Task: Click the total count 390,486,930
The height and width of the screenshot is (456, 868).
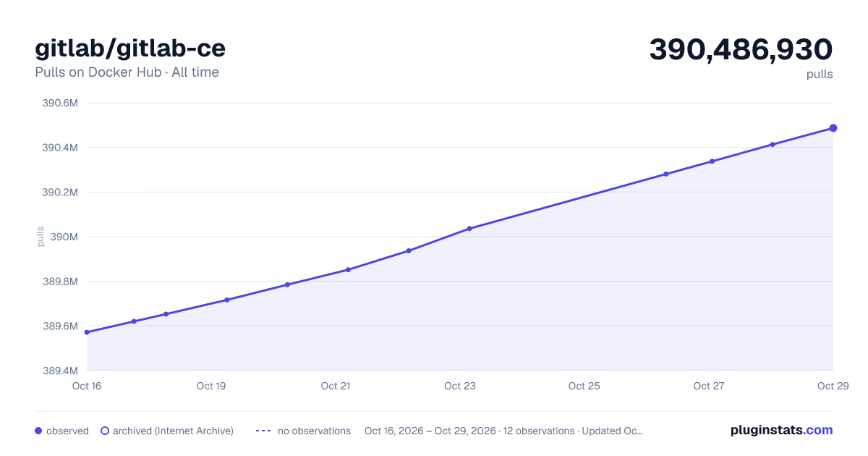Action: 741,49
